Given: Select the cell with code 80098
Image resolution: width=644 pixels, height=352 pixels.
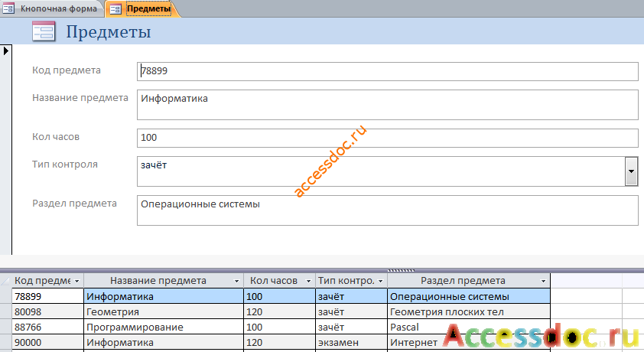Looking at the screenshot, I should pos(47,311).
